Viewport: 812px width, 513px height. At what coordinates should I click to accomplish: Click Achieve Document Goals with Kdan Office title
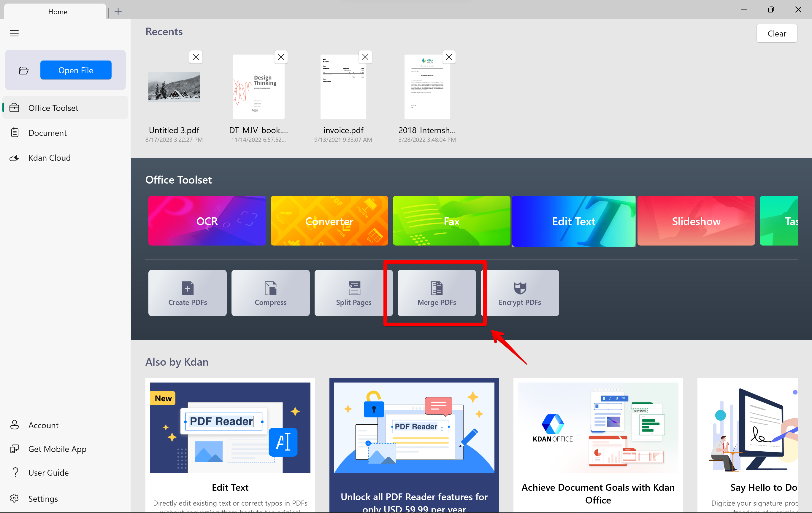pyautogui.click(x=598, y=494)
